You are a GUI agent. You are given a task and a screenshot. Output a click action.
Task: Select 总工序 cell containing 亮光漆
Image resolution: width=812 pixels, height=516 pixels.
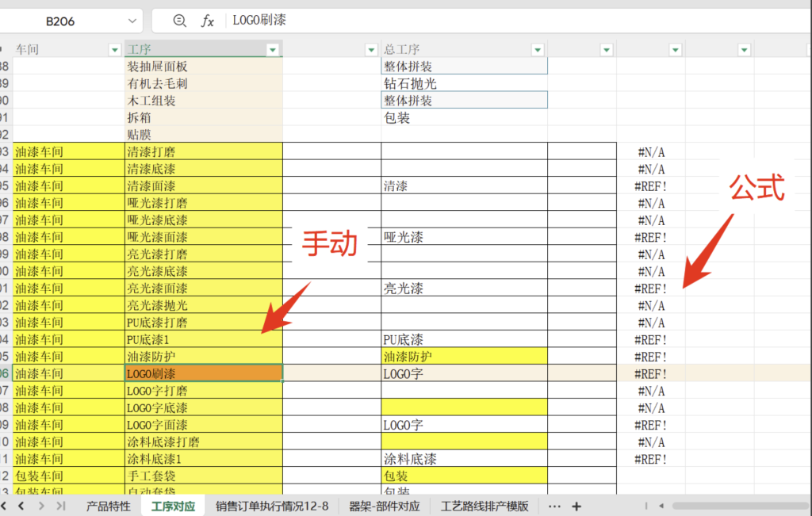point(464,289)
